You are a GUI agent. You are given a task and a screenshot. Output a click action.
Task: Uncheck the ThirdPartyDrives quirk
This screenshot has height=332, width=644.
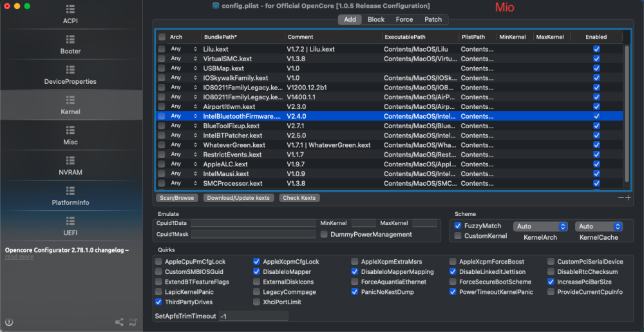(158, 302)
